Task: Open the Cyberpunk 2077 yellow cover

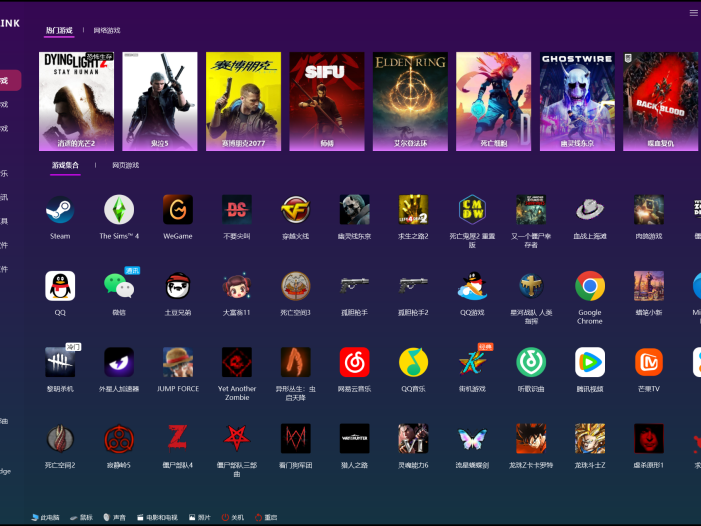Action: [243, 101]
